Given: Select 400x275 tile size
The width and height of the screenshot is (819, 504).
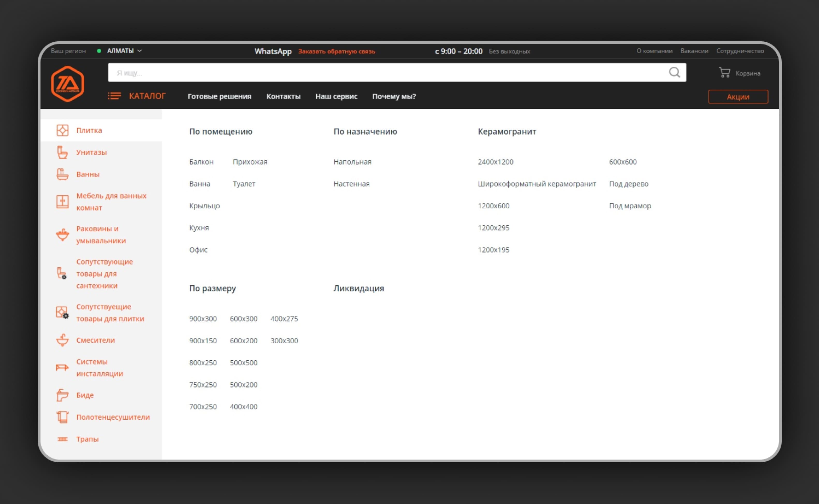Looking at the screenshot, I should tap(284, 319).
